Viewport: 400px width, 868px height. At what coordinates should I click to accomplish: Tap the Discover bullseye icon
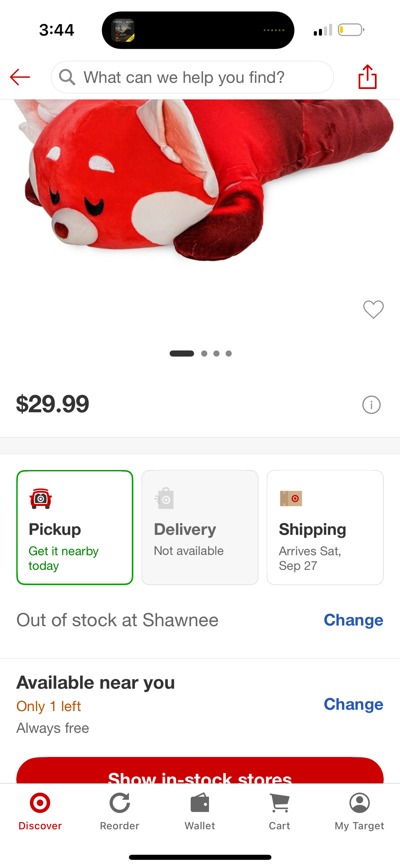(40, 803)
